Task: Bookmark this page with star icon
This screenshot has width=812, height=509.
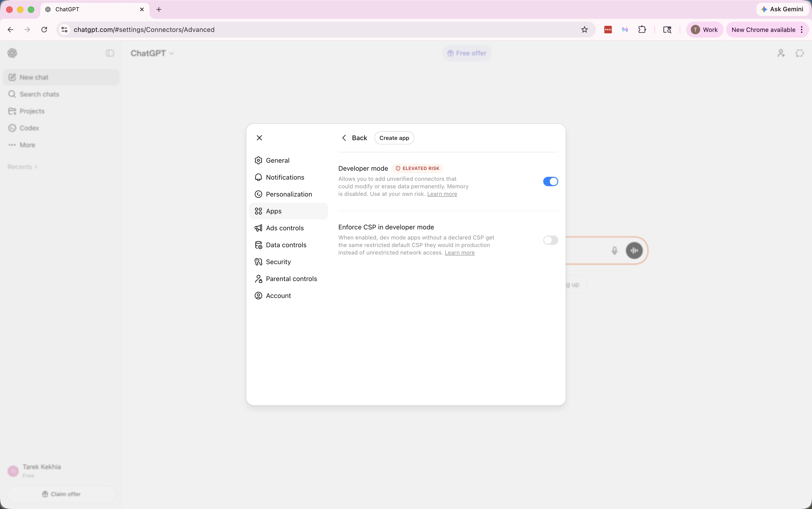Action: point(584,30)
